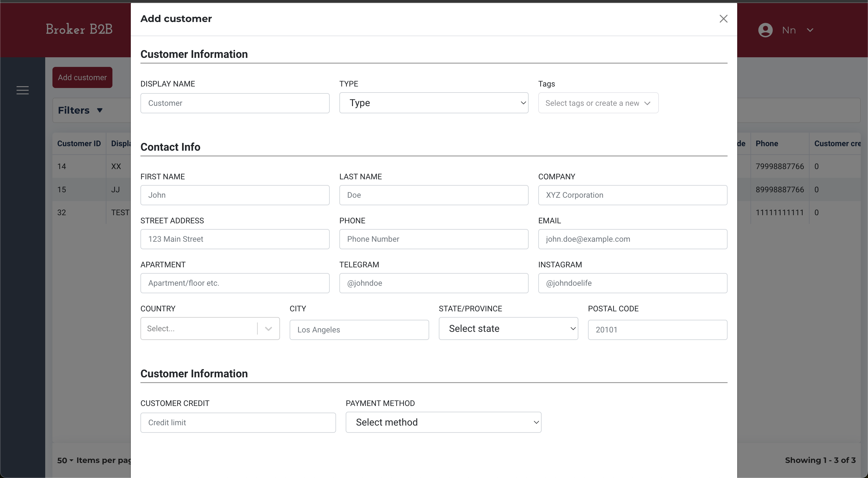Click the Tags field chevron icon

click(x=647, y=103)
